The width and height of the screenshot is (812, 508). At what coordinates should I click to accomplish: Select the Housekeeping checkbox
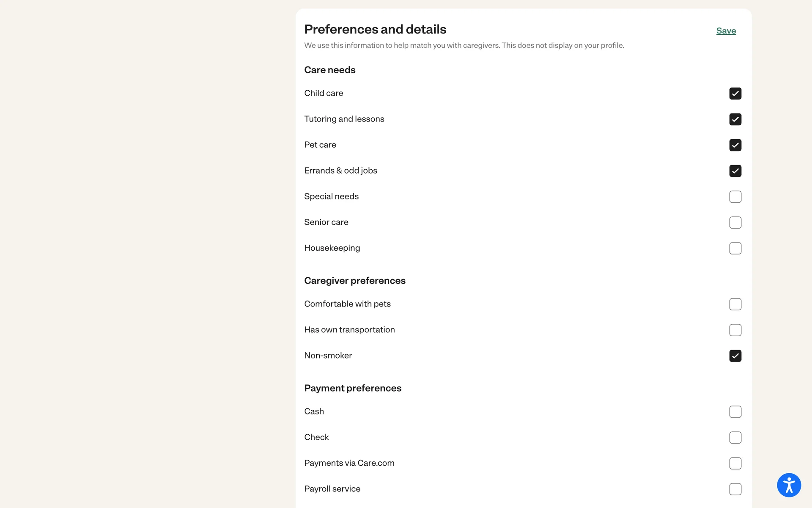coord(735,248)
